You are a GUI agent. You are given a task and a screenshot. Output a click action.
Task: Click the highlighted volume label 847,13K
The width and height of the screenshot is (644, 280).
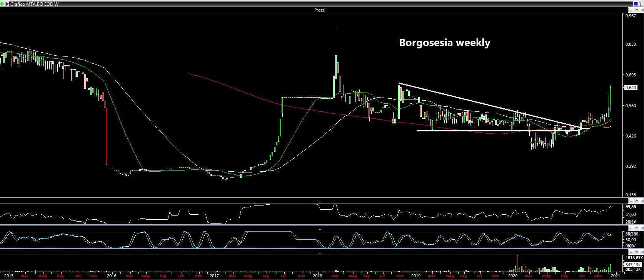[632, 265]
